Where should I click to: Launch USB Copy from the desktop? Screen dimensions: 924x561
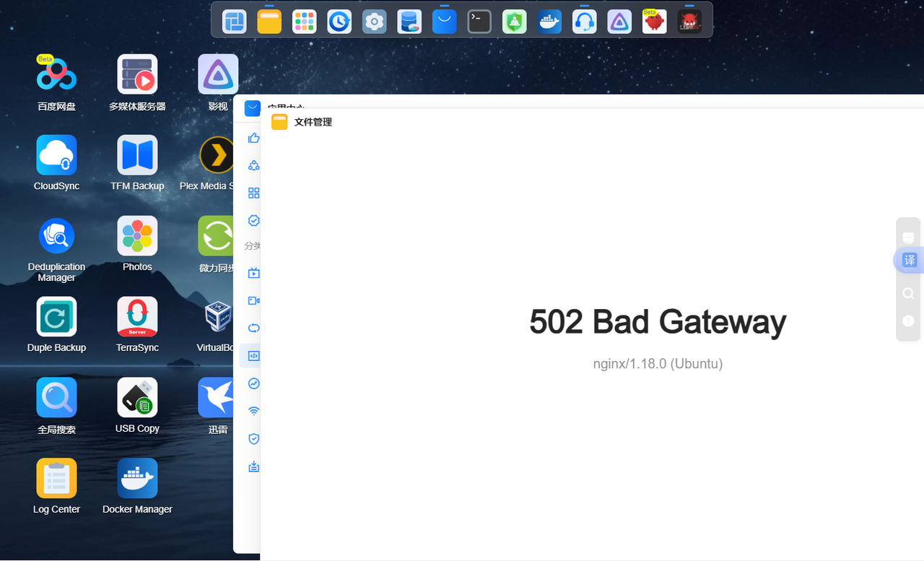coord(137,397)
